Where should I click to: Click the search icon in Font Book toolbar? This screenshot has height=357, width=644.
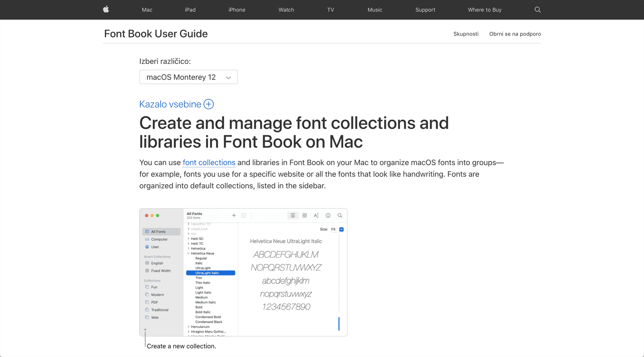point(340,215)
